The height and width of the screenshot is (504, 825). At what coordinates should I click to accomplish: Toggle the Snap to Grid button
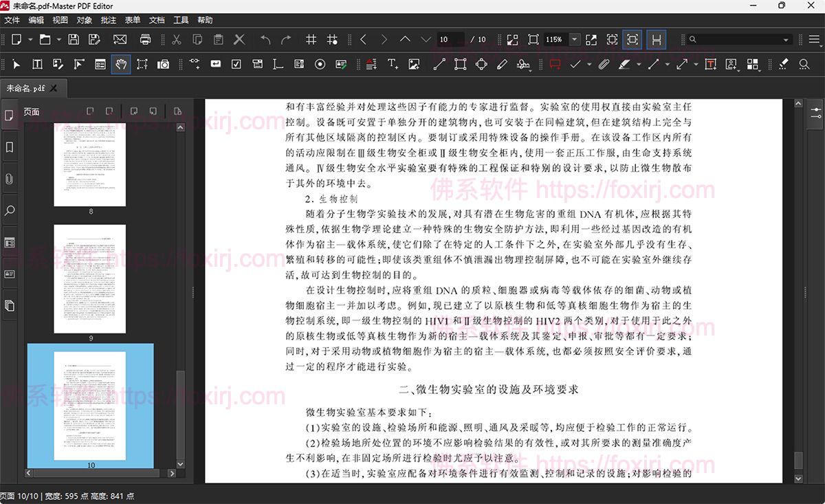pos(333,39)
